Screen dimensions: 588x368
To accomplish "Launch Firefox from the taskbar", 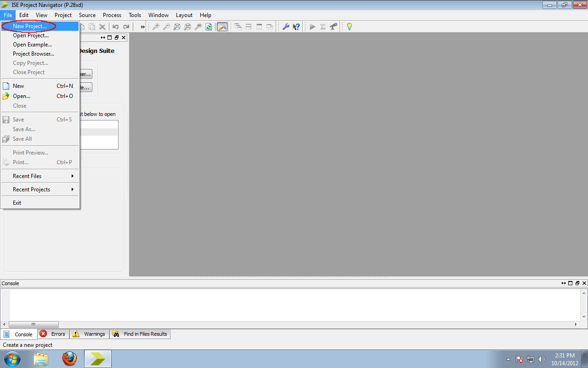I will click(x=69, y=359).
